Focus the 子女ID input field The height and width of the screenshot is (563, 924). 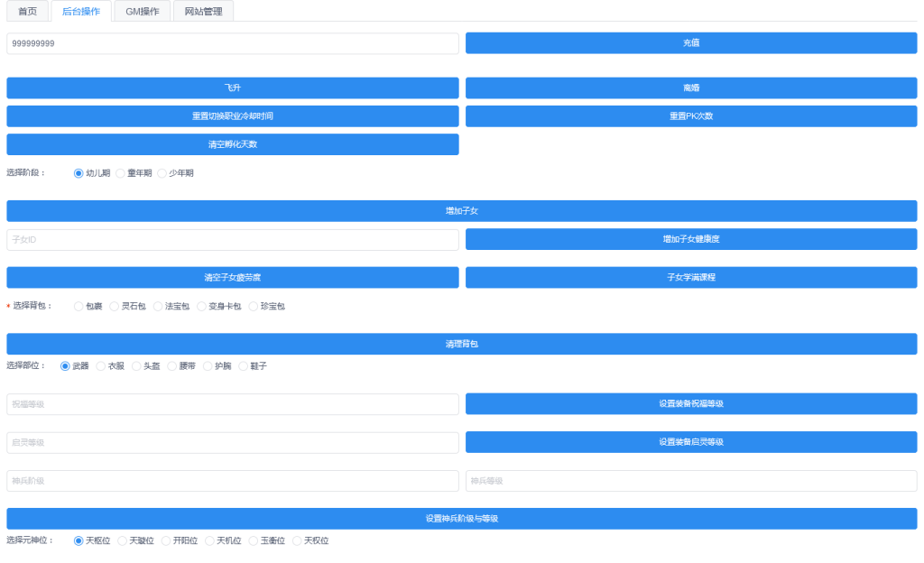pyautogui.click(x=232, y=240)
